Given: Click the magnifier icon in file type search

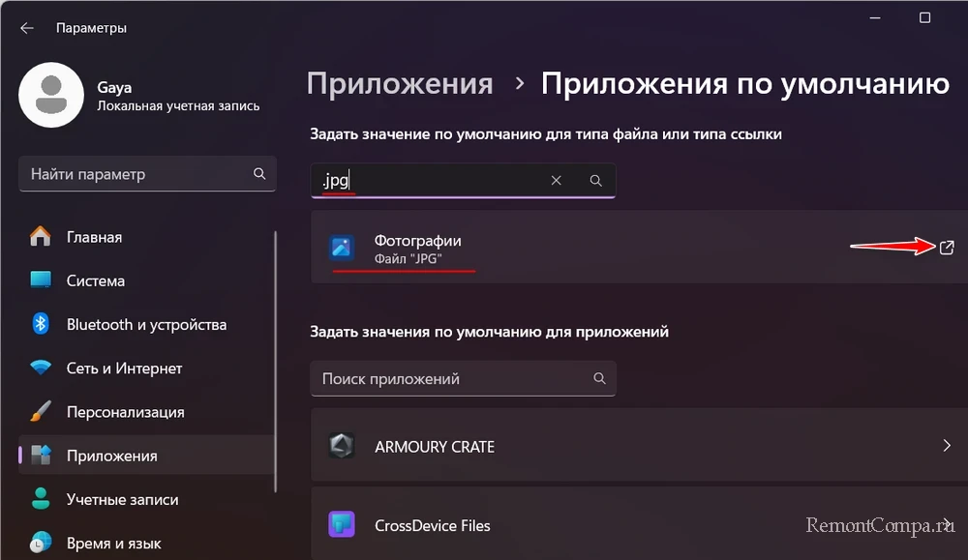Looking at the screenshot, I should [x=595, y=181].
